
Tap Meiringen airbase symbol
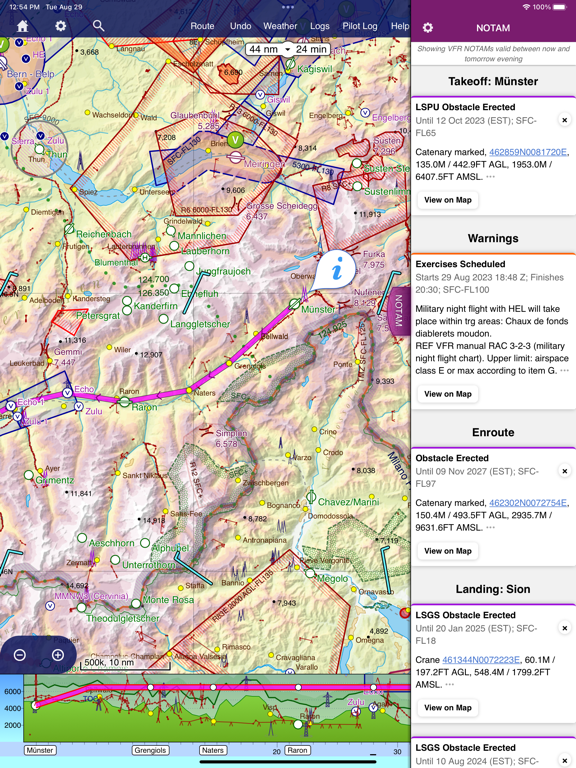click(x=236, y=157)
